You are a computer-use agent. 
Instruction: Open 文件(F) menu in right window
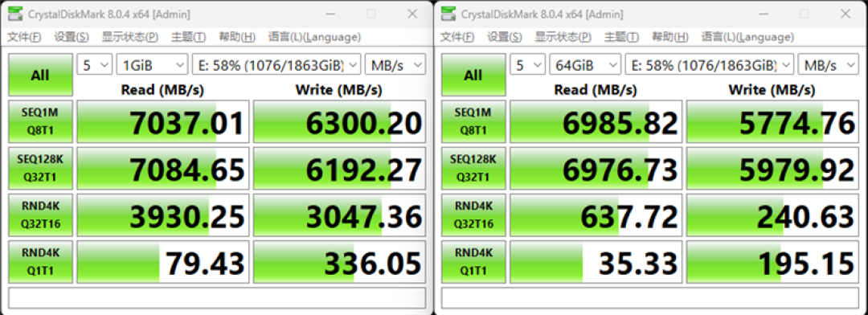point(457,37)
